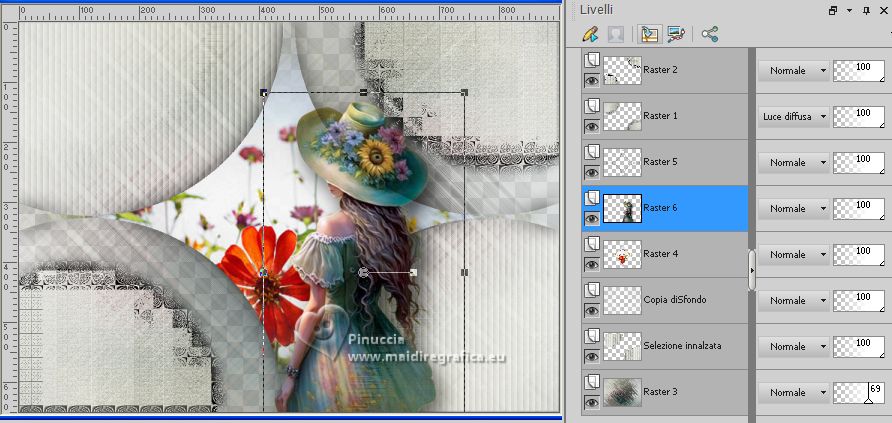Open blend mode dropdown for Raster 6
This screenshot has width=892, height=423.
click(x=793, y=209)
